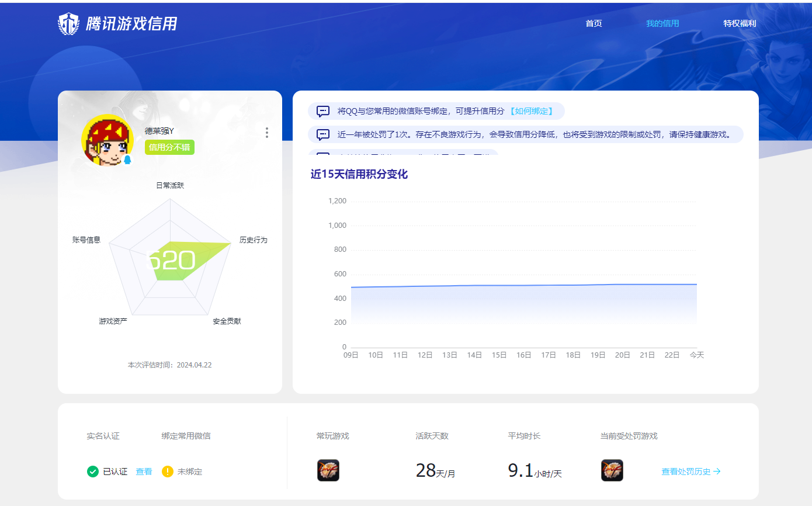Click the 实名认证 label

point(103,436)
